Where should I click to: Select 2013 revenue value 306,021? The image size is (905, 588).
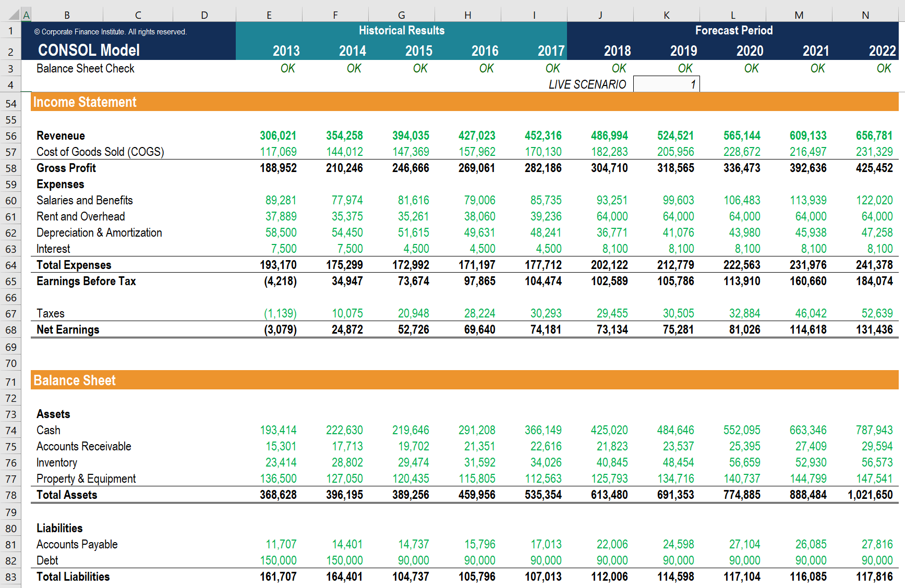click(x=278, y=136)
